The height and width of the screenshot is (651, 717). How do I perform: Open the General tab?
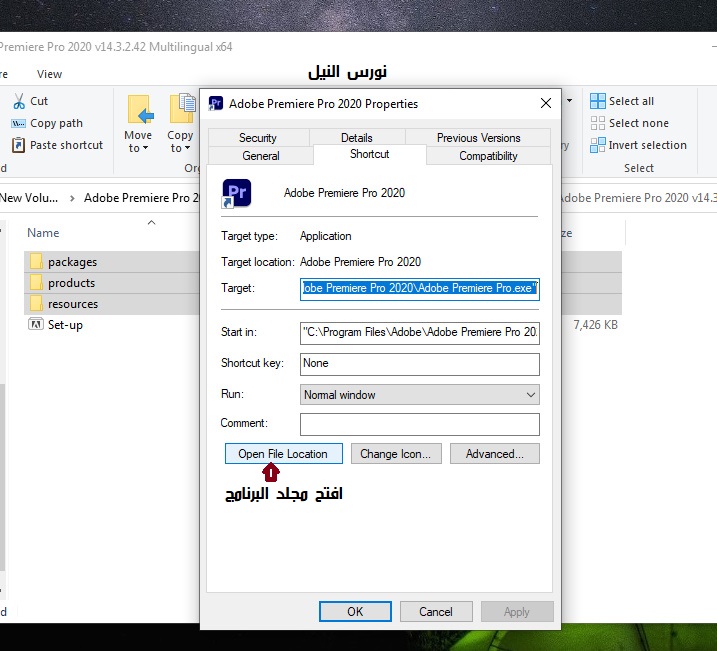pyautogui.click(x=261, y=156)
